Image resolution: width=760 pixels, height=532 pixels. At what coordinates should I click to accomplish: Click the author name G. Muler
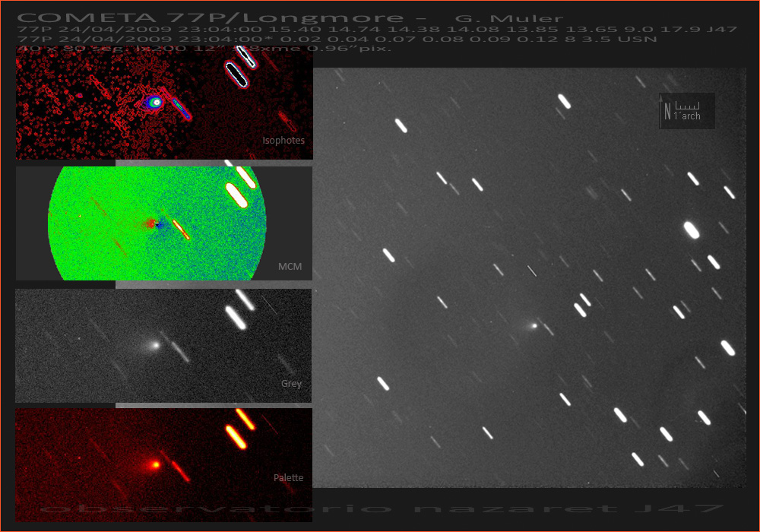[x=508, y=18]
